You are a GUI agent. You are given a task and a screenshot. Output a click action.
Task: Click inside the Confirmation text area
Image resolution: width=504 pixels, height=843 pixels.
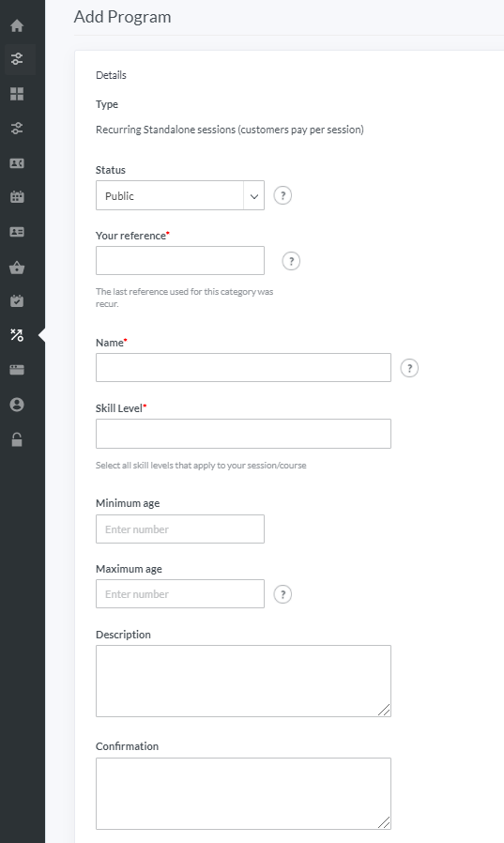[243, 793]
